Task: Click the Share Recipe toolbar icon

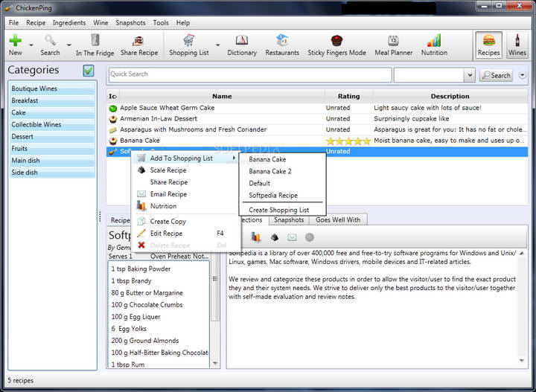Action: pyautogui.click(x=138, y=45)
